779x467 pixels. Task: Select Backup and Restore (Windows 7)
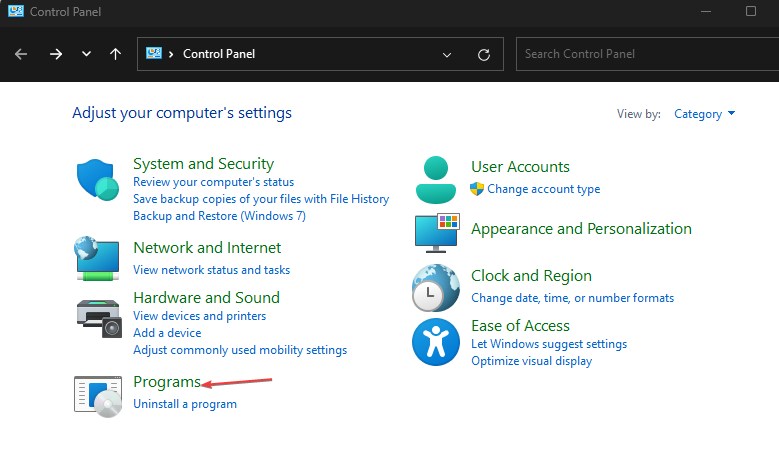tap(219, 215)
